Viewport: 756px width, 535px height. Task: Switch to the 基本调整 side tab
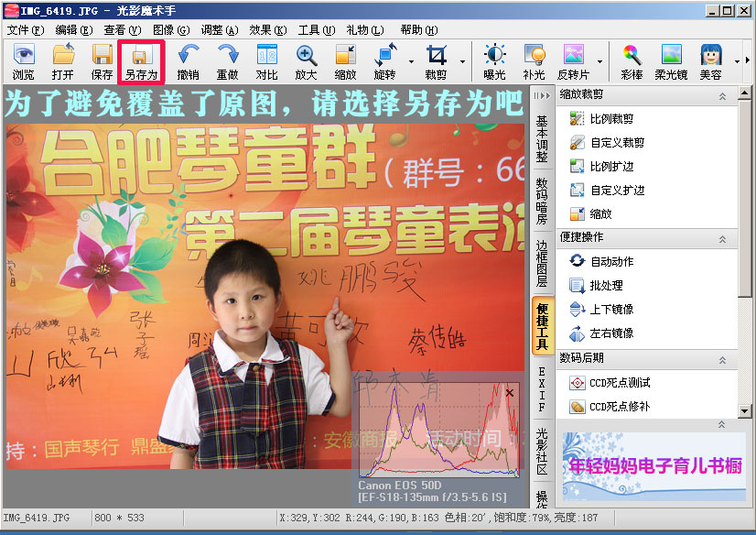tap(542, 139)
